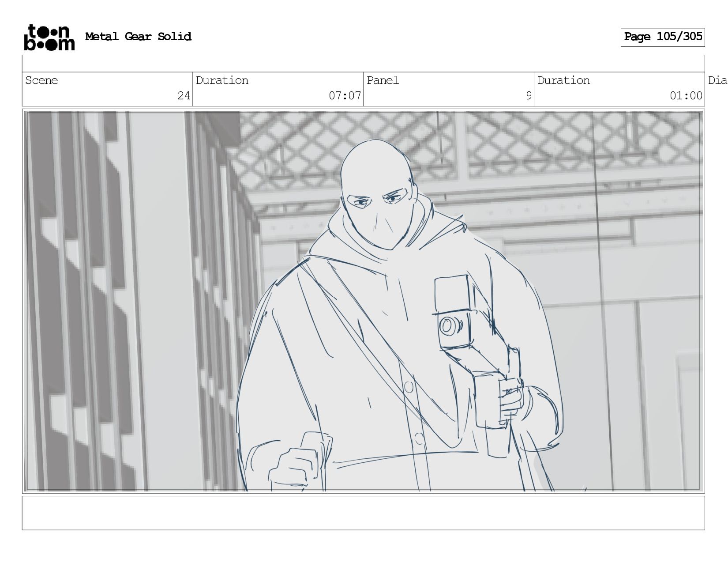Select the cut-off 'Dia' column label

tap(717, 80)
